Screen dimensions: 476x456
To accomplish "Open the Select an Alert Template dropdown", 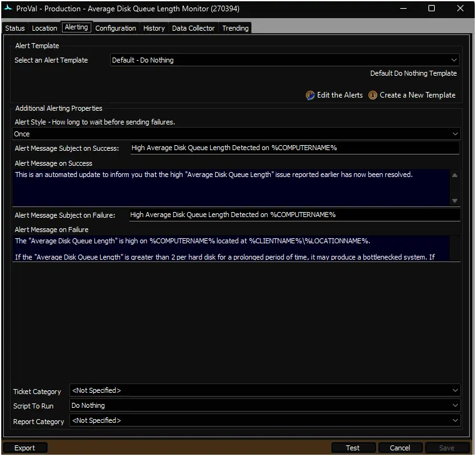I will tap(285, 60).
